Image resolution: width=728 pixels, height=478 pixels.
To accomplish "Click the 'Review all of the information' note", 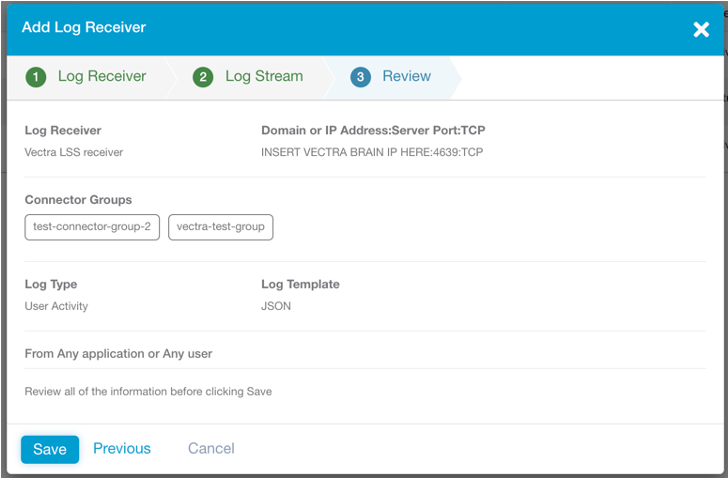I will coord(148,391).
